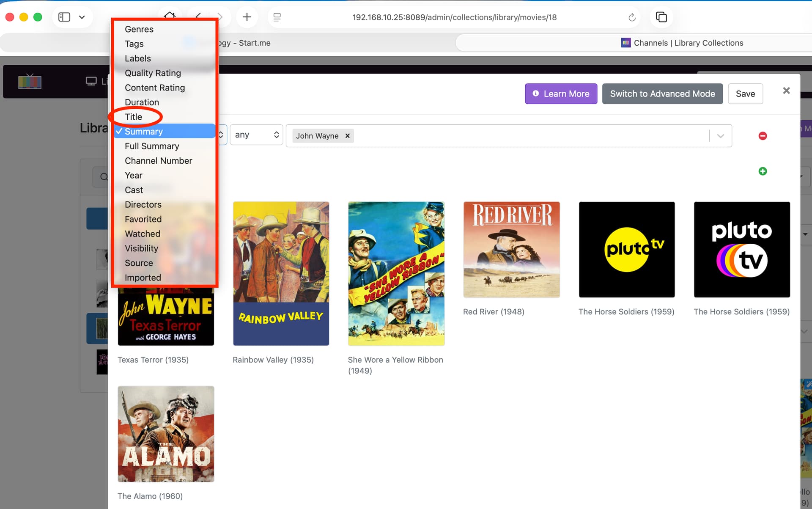Reload the page in browser toolbar

pos(632,17)
